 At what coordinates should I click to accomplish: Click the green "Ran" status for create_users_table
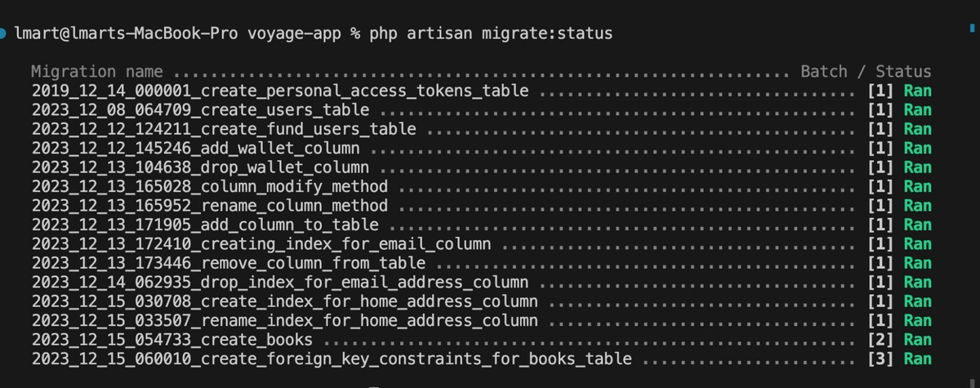pyautogui.click(x=917, y=110)
